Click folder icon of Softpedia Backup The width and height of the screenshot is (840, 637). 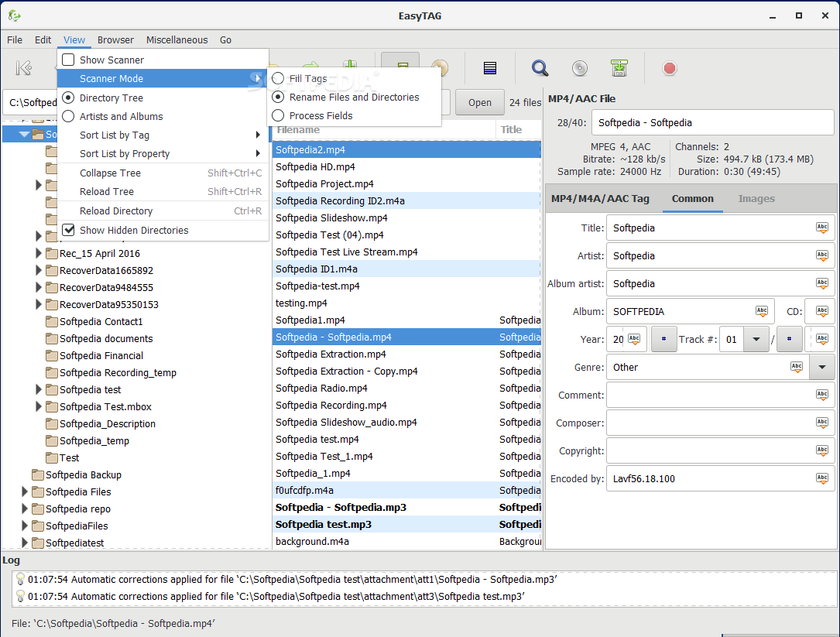coord(37,474)
